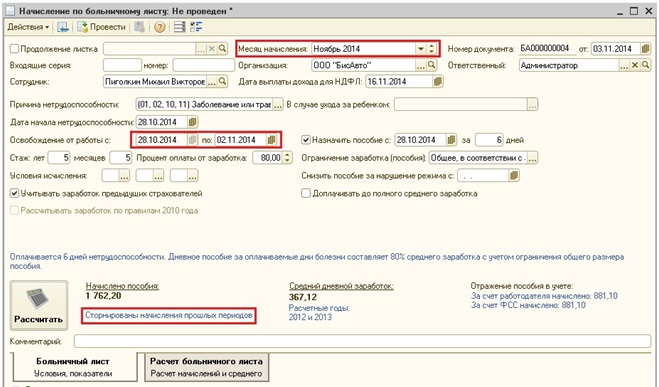Open Причина нетрудоспособности selection list
Screen dimensions: 659x387
tap(278, 105)
